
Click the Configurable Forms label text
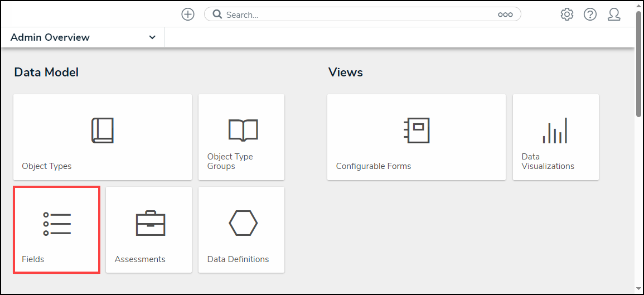tap(374, 166)
